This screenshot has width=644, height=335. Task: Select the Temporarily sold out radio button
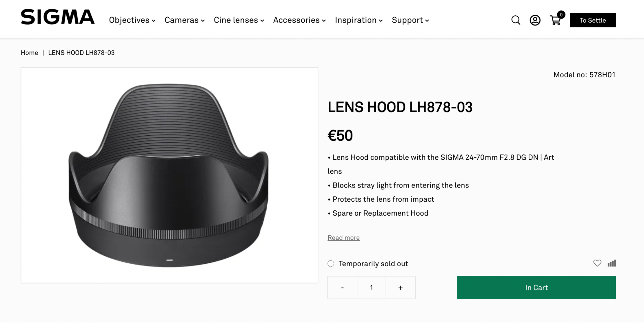(x=331, y=264)
